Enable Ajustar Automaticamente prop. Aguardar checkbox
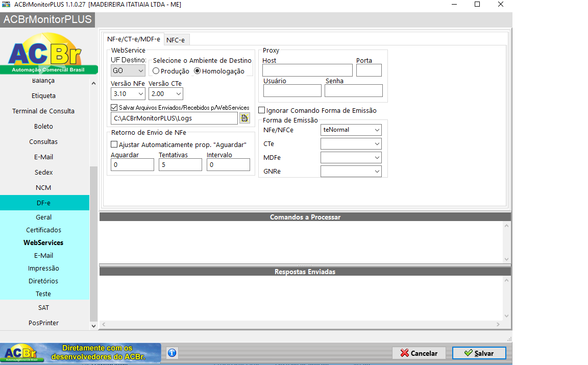The height and width of the screenshot is (365, 588). 114,144
